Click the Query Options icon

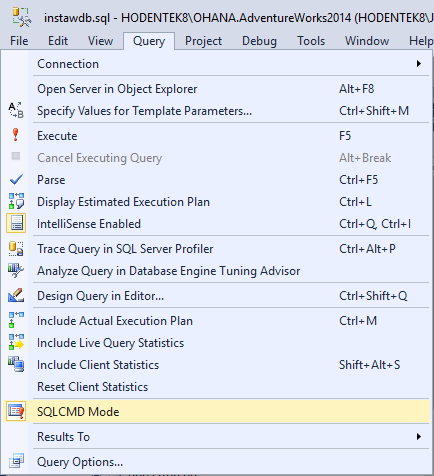click(x=16, y=461)
